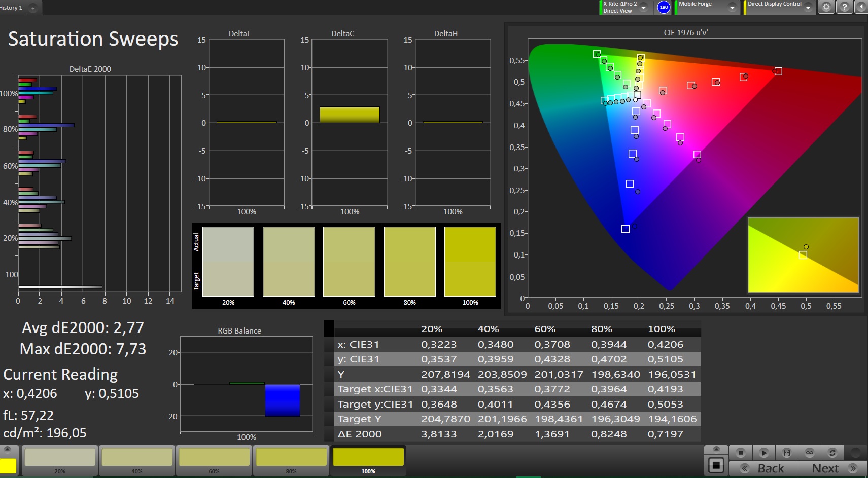Expand the yellow color selector arrow at bottom left
The height and width of the screenshot is (478, 868).
(x=8, y=449)
